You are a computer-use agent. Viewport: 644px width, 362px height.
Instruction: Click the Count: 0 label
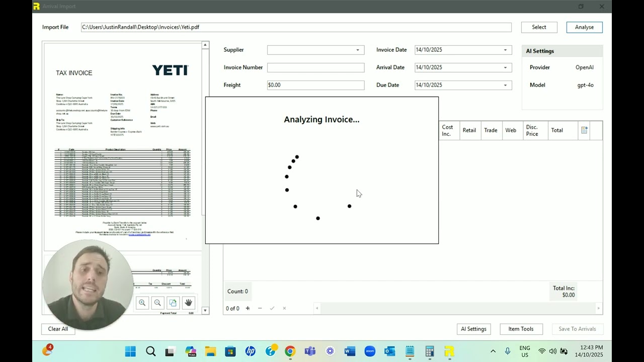(237, 291)
